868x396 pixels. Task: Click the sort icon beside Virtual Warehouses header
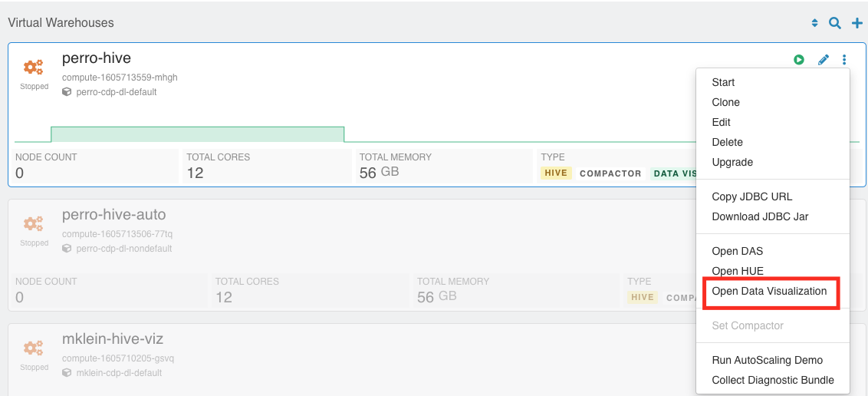click(x=814, y=23)
